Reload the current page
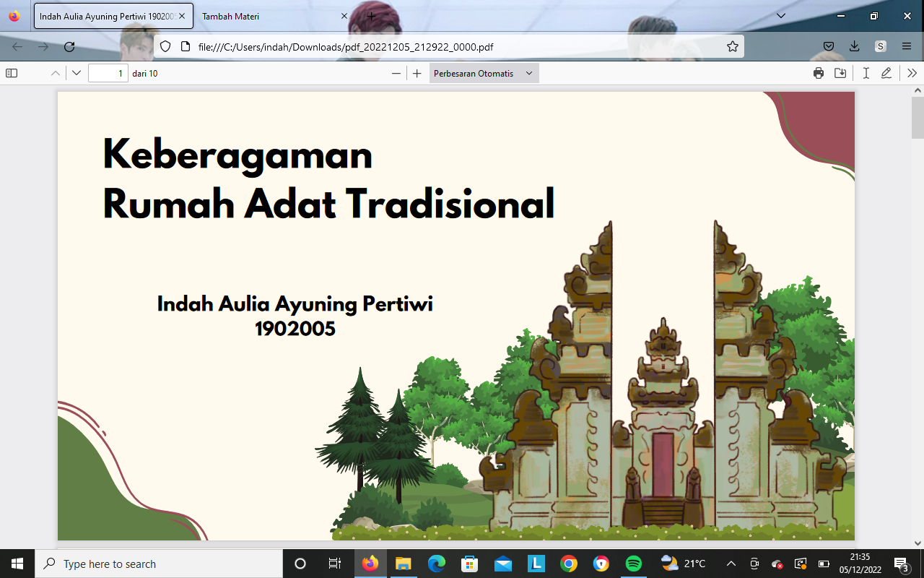The image size is (924, 578). [x=69, y=46]
